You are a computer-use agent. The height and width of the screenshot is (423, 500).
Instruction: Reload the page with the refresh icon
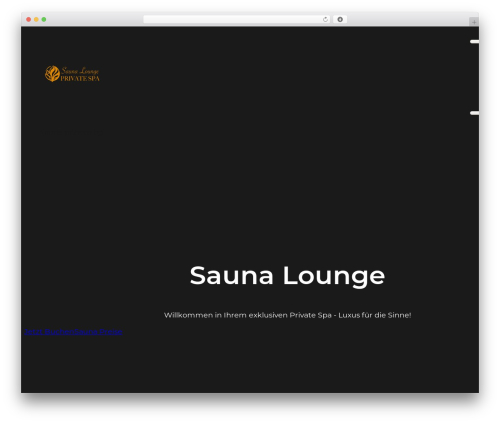325,20
